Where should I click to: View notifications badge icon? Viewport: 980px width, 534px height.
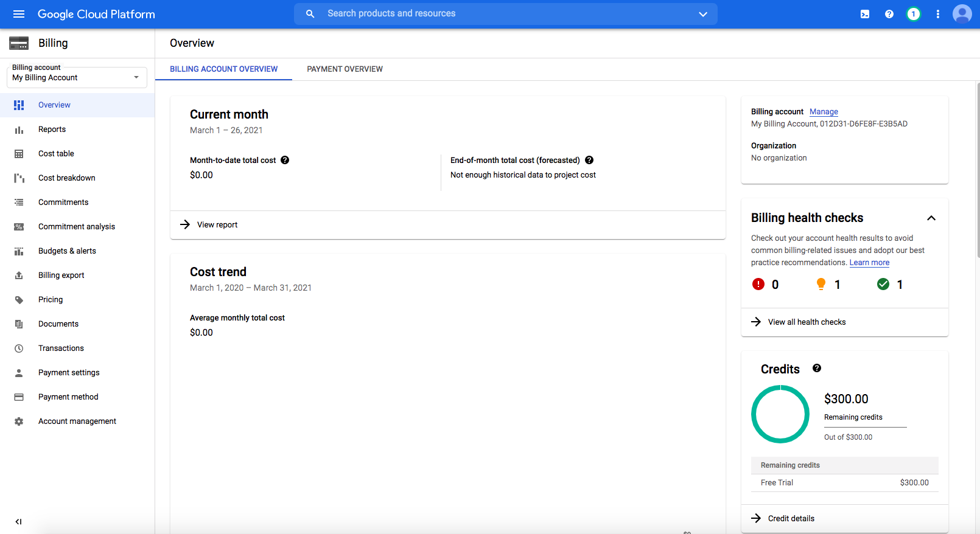pyautogui.click(x=913, y=14)
